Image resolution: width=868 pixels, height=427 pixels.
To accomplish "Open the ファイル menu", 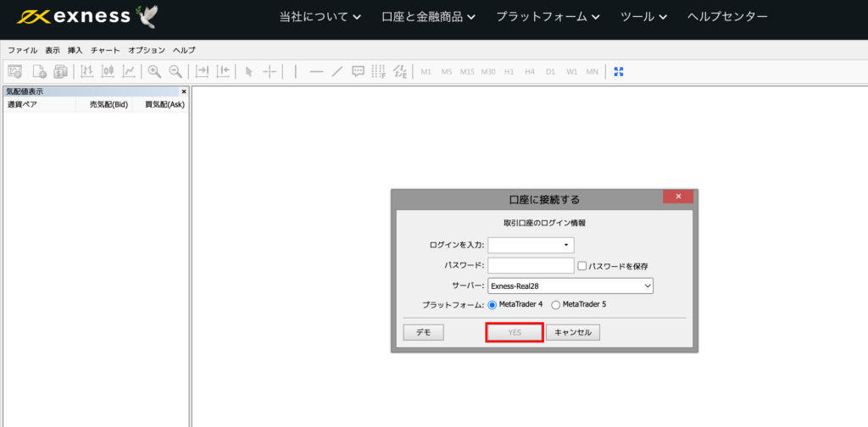I will point(23,50).
